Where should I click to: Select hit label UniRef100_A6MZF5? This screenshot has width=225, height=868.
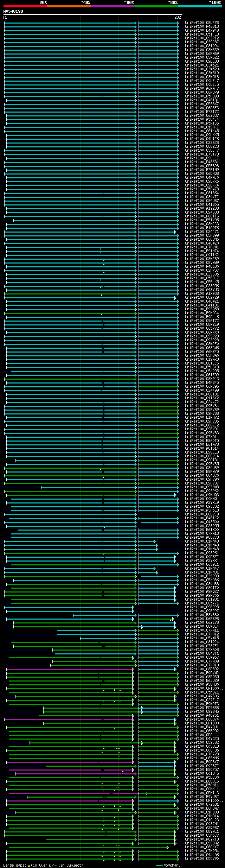click(202, 351)
